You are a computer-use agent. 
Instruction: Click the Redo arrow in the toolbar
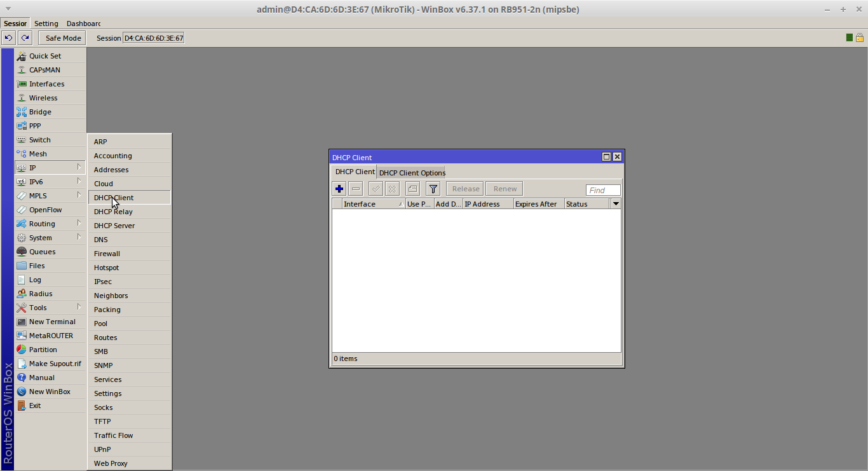pyautogui.click(x=25, y=38)
